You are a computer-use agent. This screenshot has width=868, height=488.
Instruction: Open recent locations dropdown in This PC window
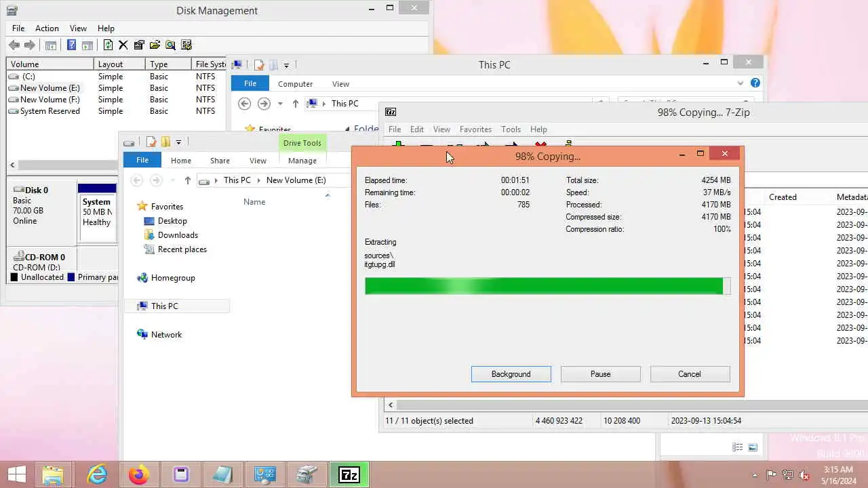[x=280, y=104]
